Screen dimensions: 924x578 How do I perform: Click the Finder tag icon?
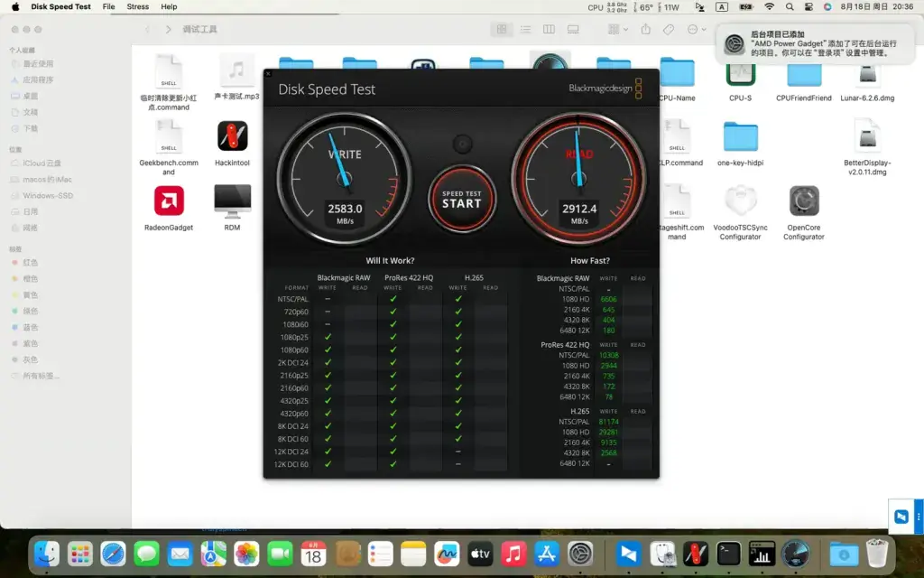669,29
